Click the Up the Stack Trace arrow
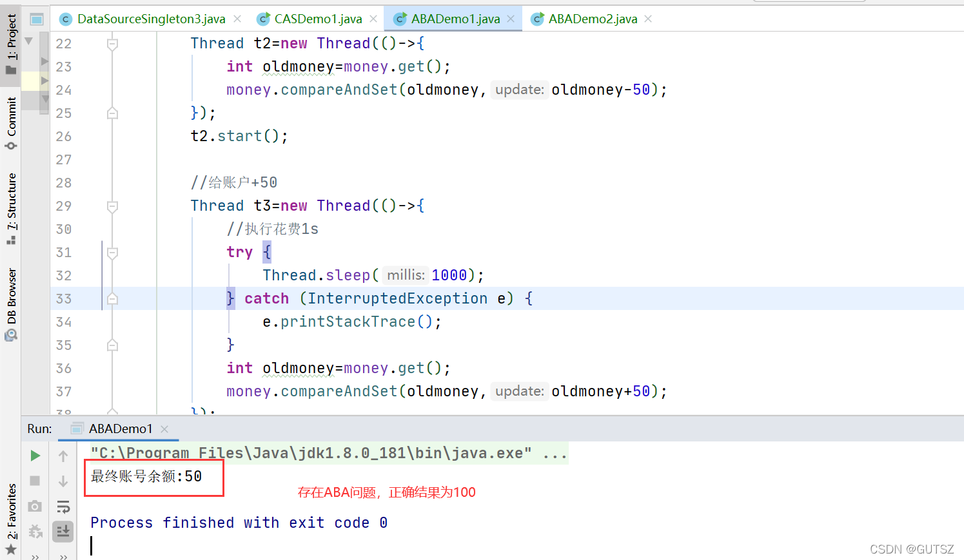 pyautogui.click(x=63, y=456)
